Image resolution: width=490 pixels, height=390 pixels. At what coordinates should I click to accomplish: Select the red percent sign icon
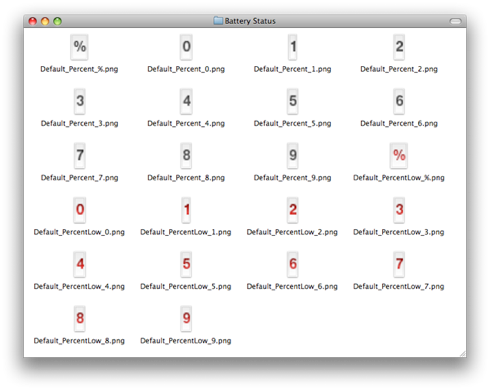(399, 156)
